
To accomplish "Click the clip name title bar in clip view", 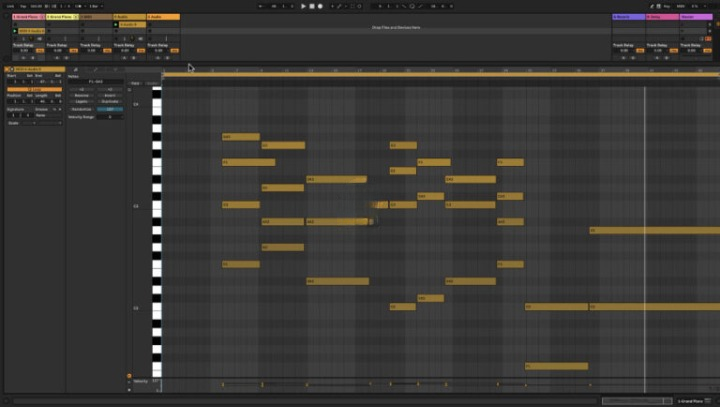I will (40, 69).
